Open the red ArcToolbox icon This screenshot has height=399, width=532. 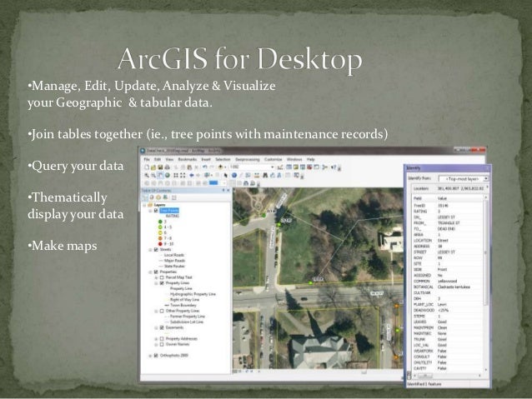(x=309, y=167)
